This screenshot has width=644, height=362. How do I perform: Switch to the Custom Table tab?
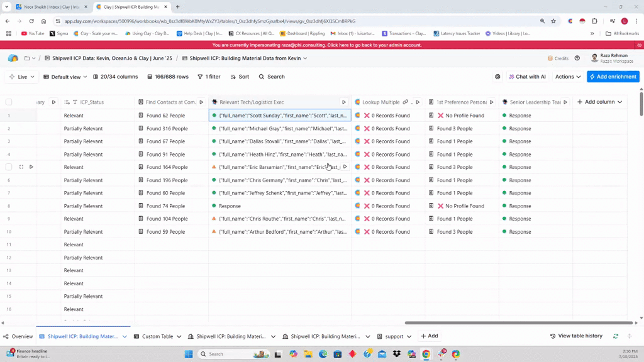click(157, 336)
